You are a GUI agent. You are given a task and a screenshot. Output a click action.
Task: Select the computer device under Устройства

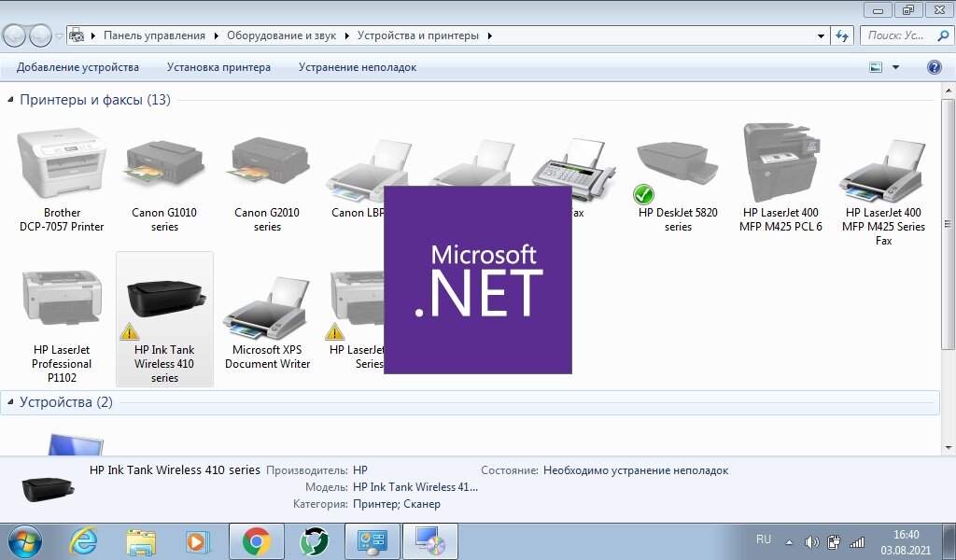pos(75,443)
